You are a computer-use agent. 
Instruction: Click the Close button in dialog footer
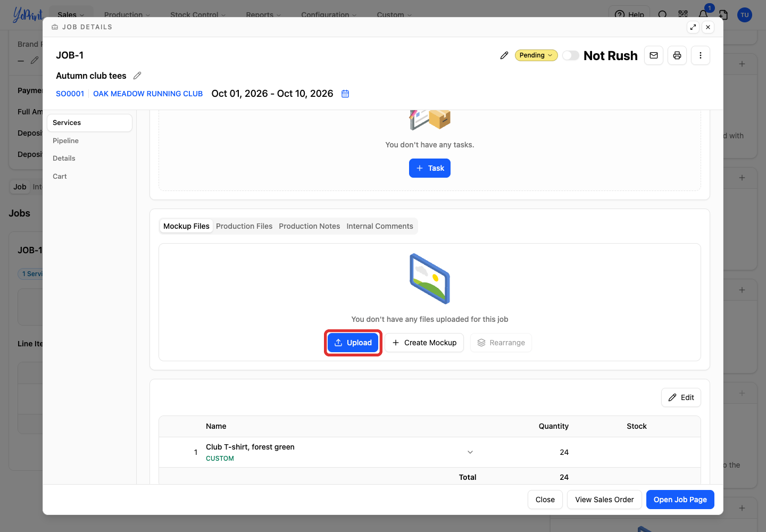(x=545, y=500)
